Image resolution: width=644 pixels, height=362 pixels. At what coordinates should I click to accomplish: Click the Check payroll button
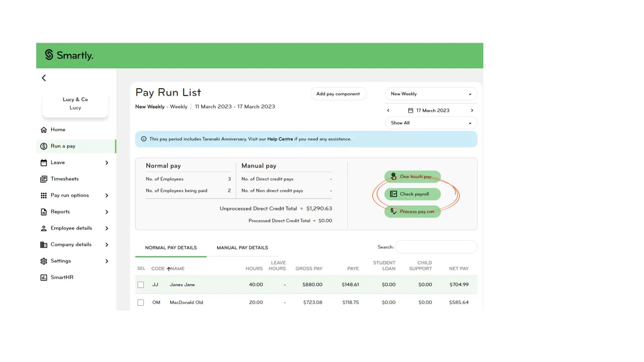click(x=412, y=194)
